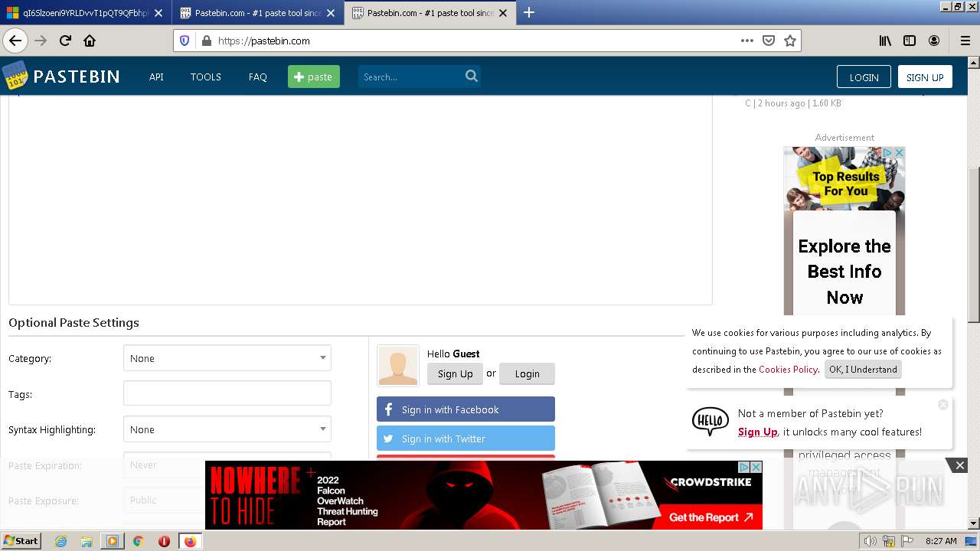Click the browser Forward arrow button
The image size is (980, 551).
pyautogui.click(x=41, y=41)
